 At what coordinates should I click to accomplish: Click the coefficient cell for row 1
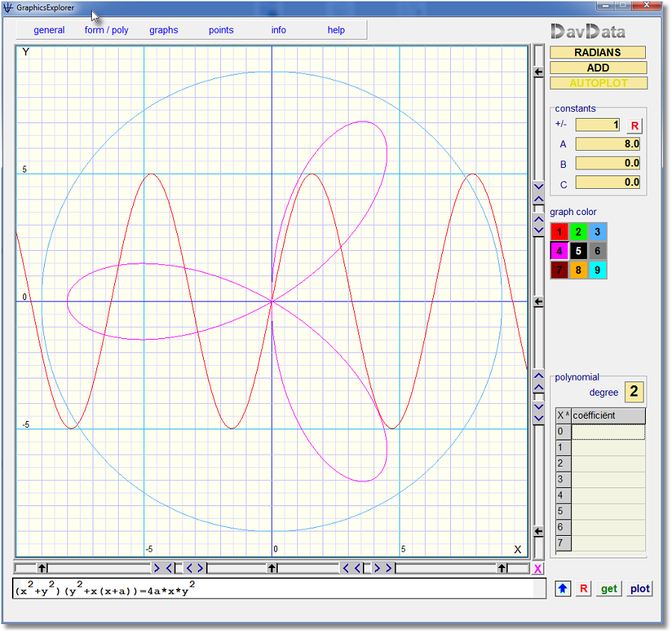pos(608,448)
